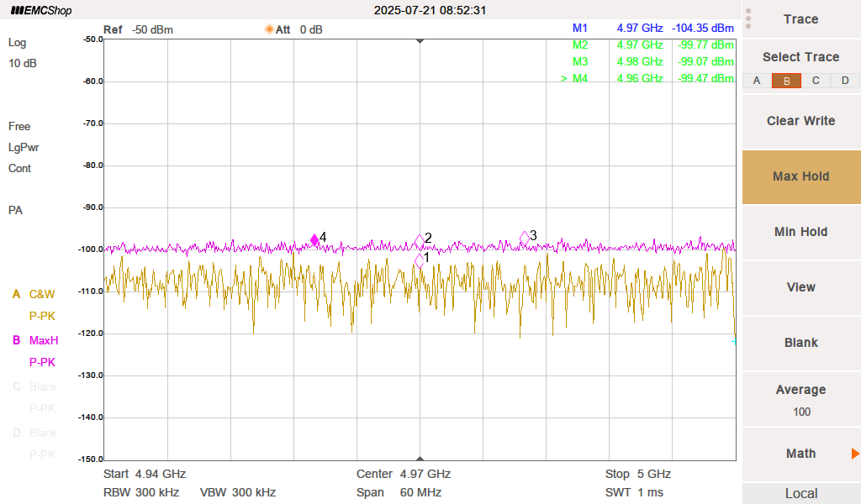861x504 pixels.
Task: Choose Min Hold trace mode
Action: [x=800, y=232]
